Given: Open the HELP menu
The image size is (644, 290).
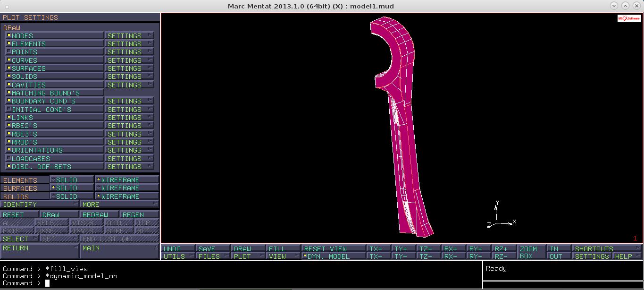Looking at the screenshot, I should pyautogui.click(x=627, y=256).
